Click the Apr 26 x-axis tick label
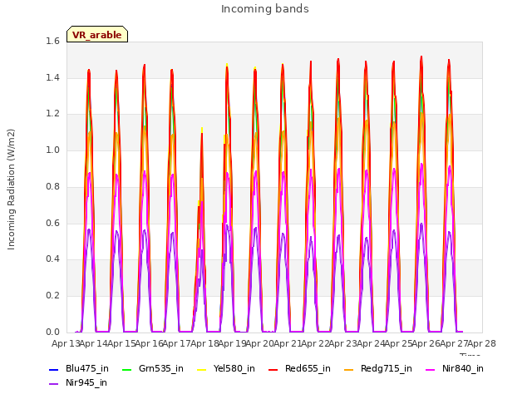Screen dimensions: 532x399 pos(426,343)
